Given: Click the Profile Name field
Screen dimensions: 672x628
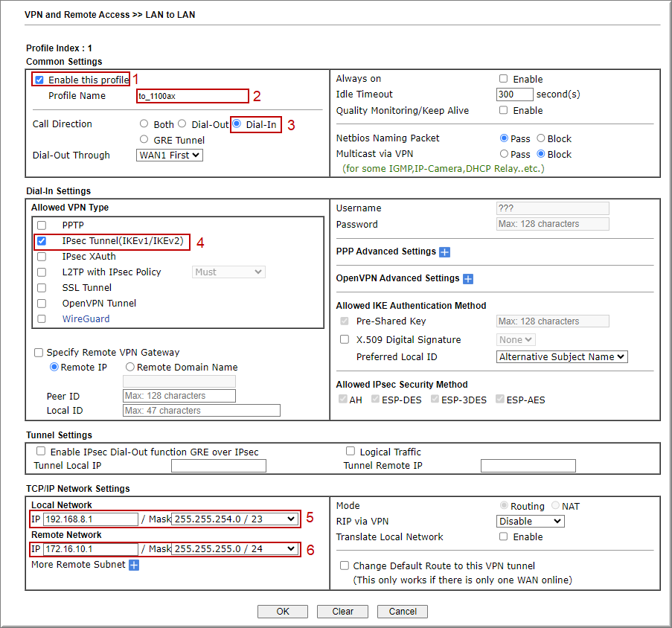Looking at the screenshot, I should pos(193,96).
